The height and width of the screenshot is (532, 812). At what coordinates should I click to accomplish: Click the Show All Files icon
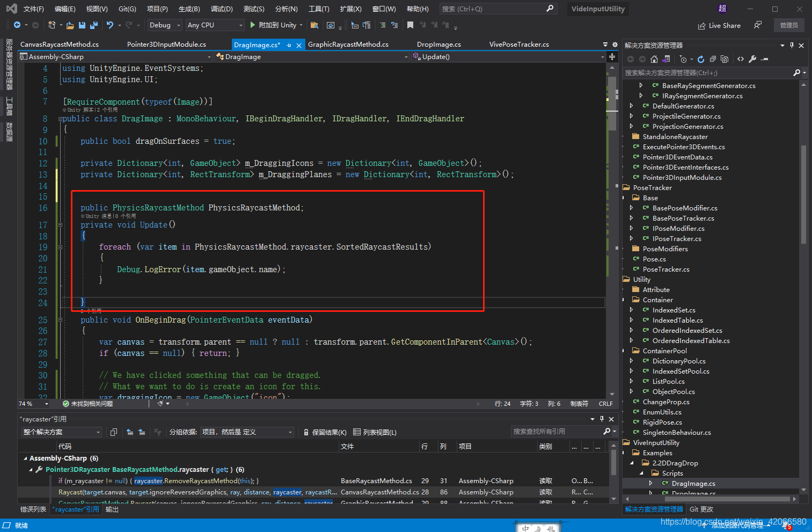(x=725, y=59)
